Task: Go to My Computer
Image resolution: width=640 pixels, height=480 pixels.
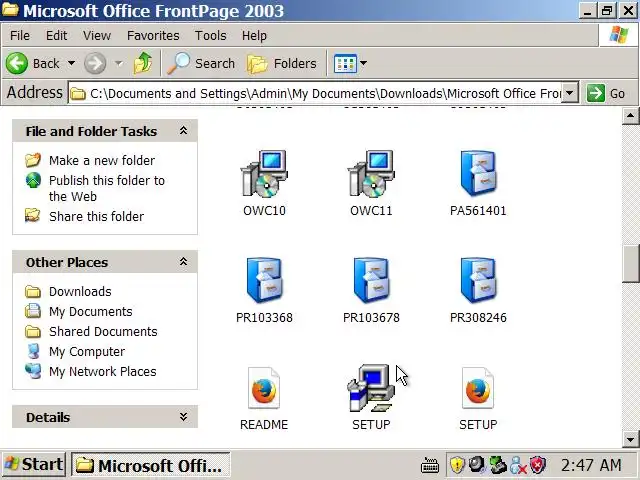Action: tap(87, 351)
